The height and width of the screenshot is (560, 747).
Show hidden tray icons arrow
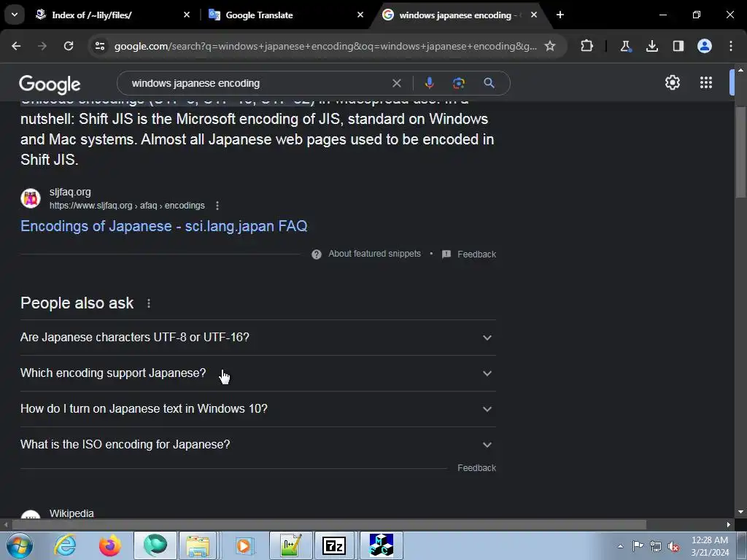pyautogui.click(x=620, y=546)
